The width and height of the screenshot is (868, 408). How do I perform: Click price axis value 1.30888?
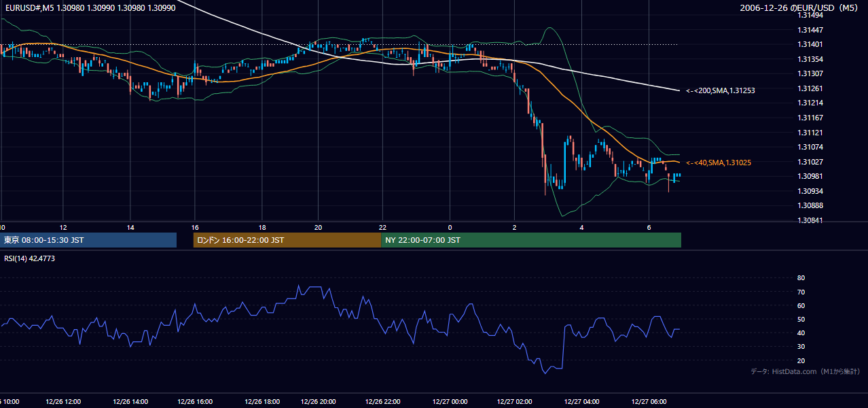tap(810, 205)
